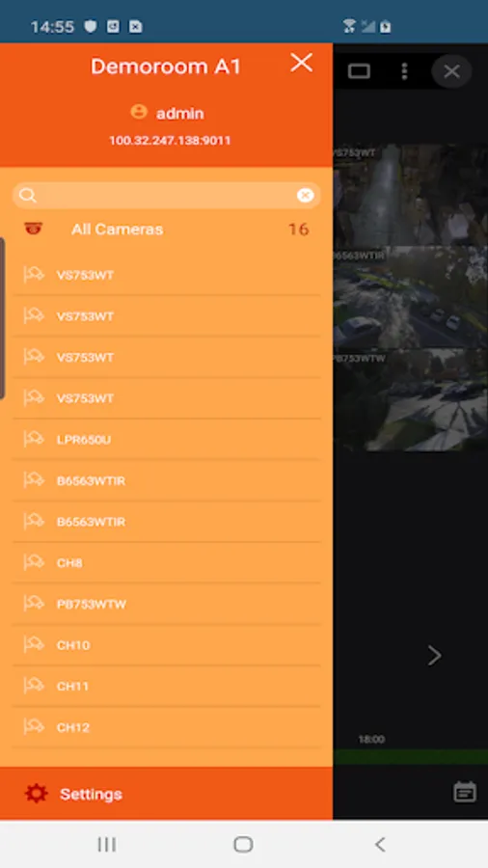Open the B6563WTIR video thumbnail

pos(410,297)
